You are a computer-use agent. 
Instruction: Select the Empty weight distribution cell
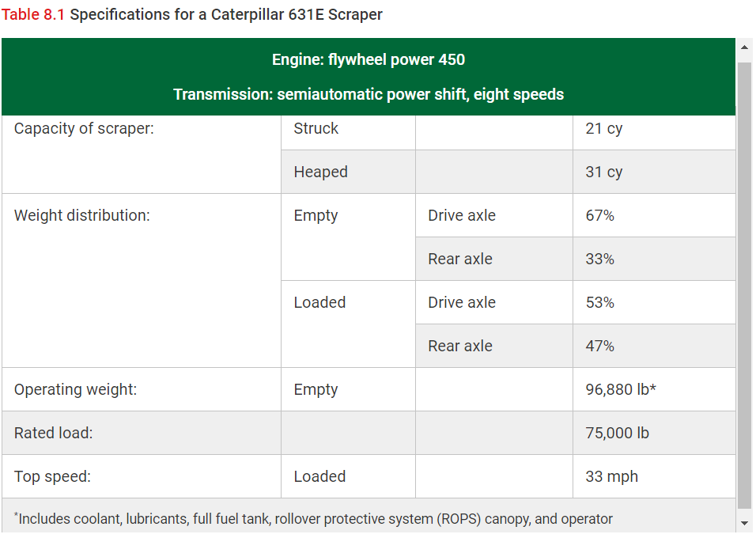pyautogui.click(x=316, y=214)
